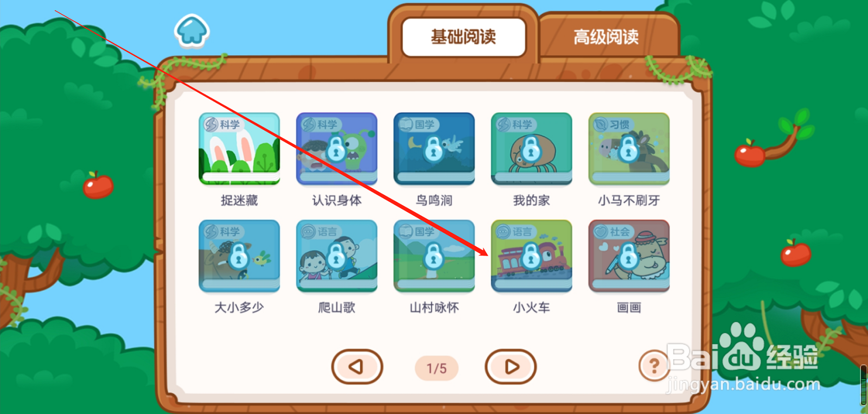Select the 小马不刷牙 book cover

coord(629,149)
